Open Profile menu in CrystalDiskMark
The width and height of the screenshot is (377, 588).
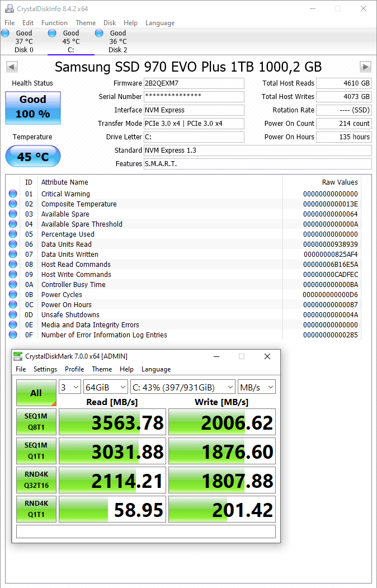tap(74, 369)
